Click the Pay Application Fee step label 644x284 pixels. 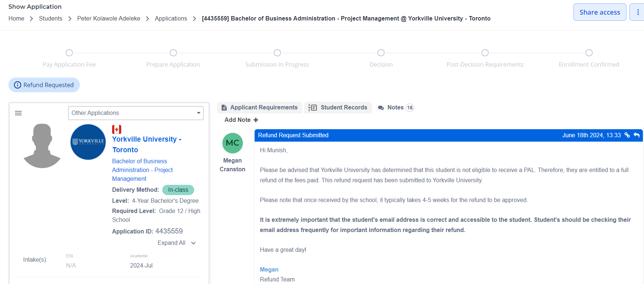coord(69,65)
